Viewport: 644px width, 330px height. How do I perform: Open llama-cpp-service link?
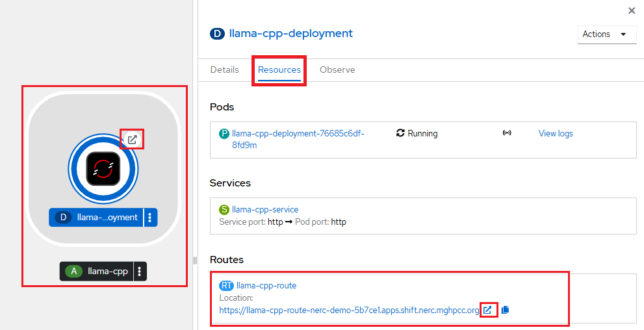(x=265, y=210)
